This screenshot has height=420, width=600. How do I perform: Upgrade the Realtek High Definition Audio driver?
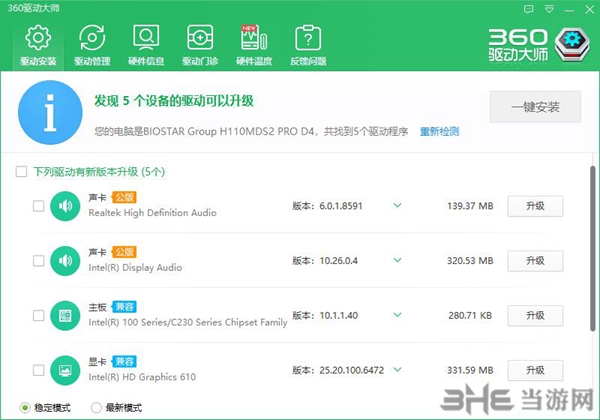pos(535,206)
